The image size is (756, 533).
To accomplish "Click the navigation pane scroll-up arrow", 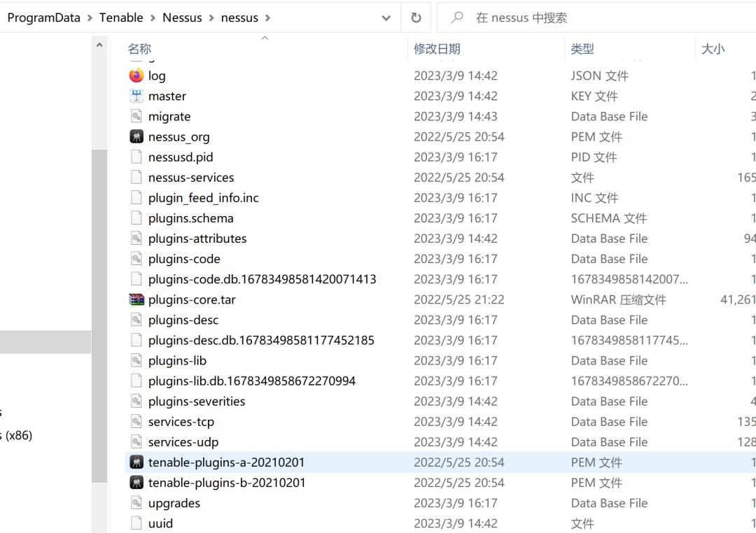I will click(x=99, y=45).
